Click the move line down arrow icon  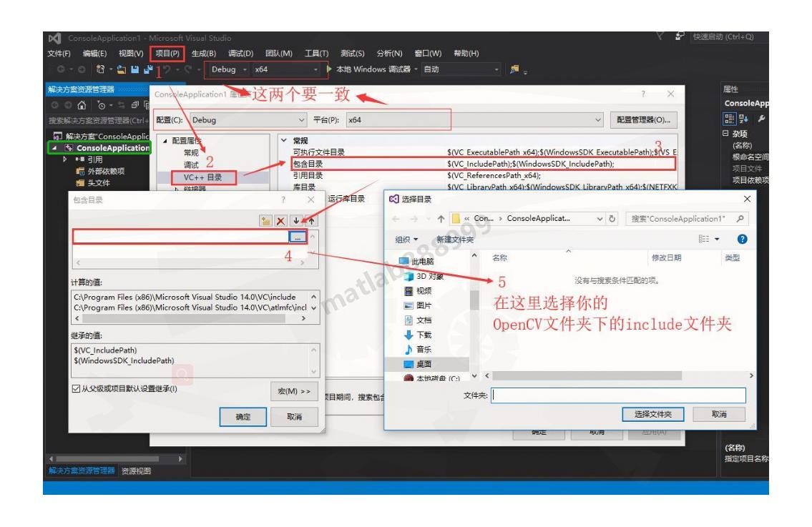pos(296,221)
